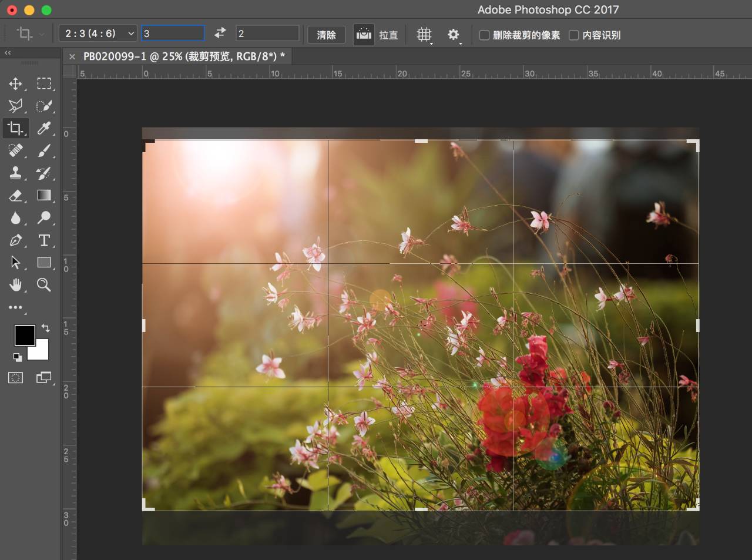This screenshot has width=752, height=560.
Task: Open the 2:3 (4:6) aspect ratio dropdown
Action: pos(98,33)
